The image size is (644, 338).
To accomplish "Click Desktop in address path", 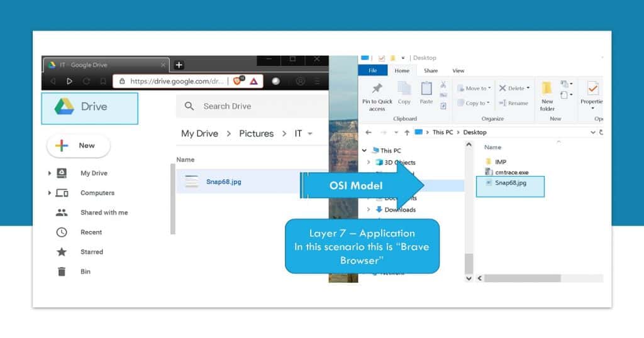I will 475,132.
